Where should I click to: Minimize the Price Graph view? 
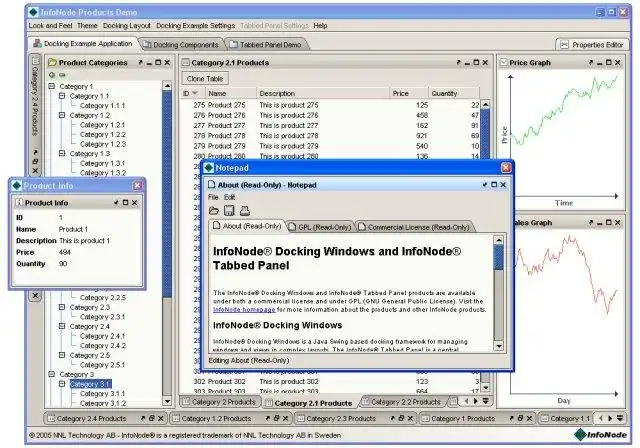pyautogui.click(x=600, y=63)
